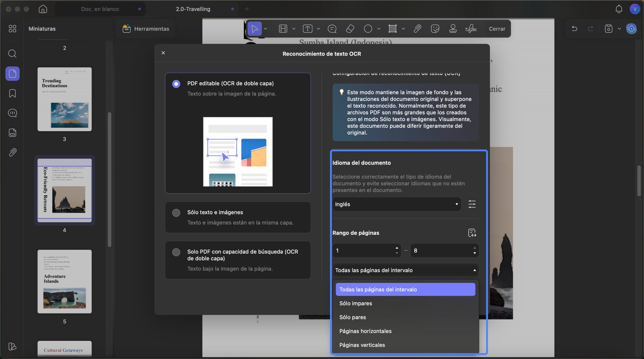Screen dimensions: 644x359
Task: Expand shape tool options arrow
Action: (x=379, y=29)
